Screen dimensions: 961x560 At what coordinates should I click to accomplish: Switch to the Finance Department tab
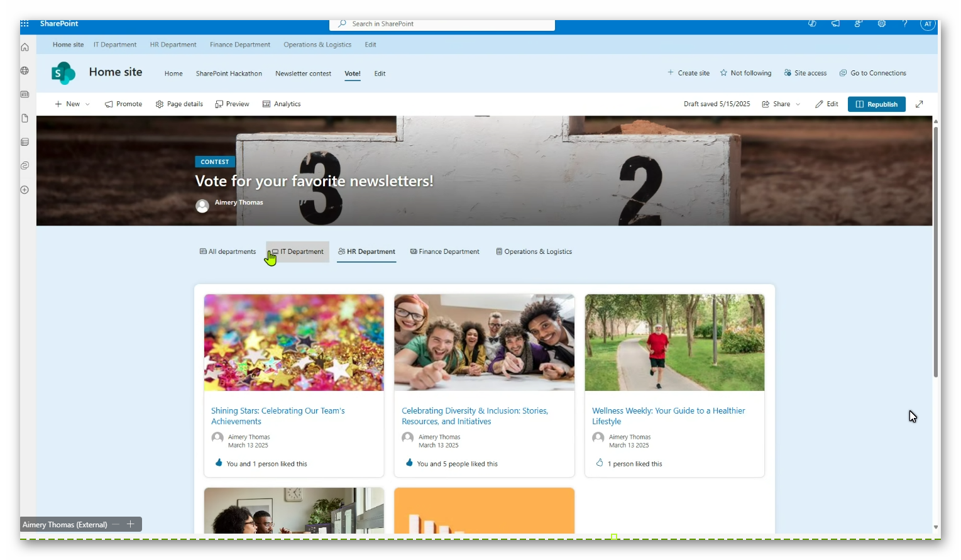click(444, 251)
